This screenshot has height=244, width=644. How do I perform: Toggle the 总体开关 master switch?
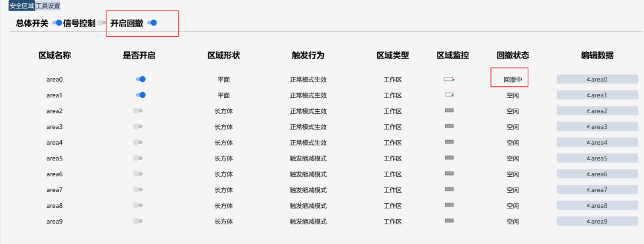(x=57, y=23)
